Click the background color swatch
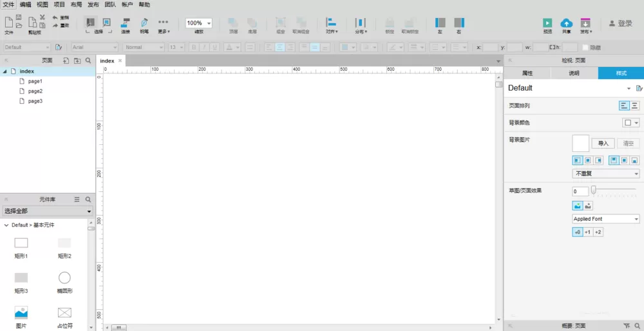The image size is (644, 331). click(x=627, y=123)
